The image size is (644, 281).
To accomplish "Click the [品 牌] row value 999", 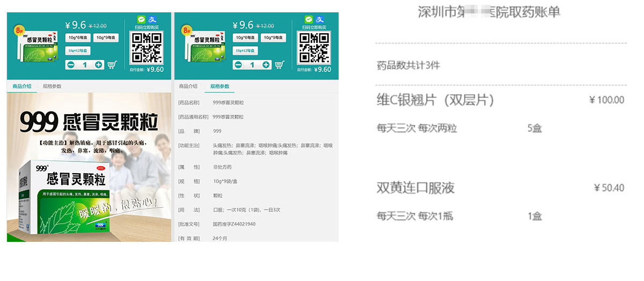I will click(217, 131).
